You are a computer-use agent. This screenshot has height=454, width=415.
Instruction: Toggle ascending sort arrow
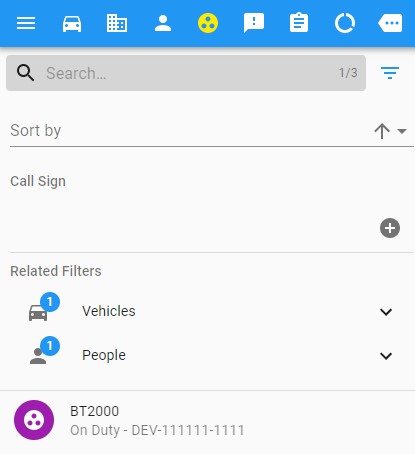point(382,131)
